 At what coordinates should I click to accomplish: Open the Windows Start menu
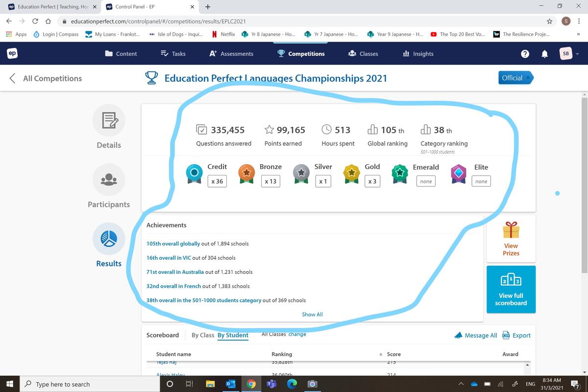10,384
